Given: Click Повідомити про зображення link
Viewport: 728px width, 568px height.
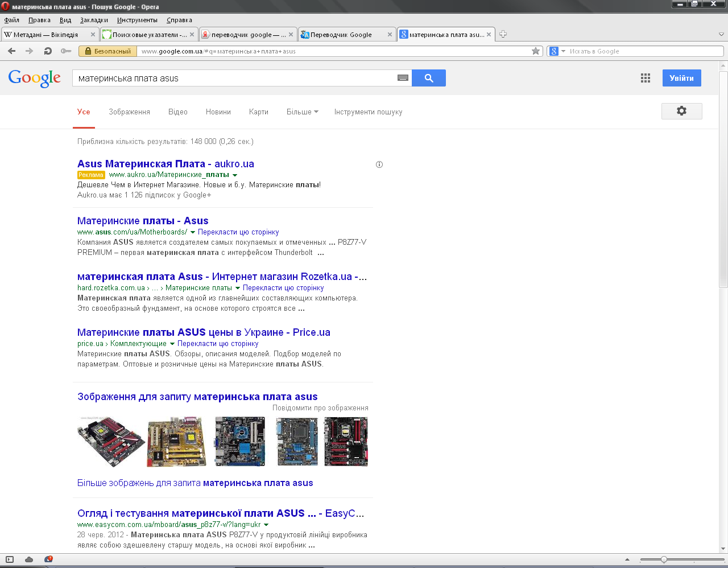Looking at the screenshot, I should (320, 408).
